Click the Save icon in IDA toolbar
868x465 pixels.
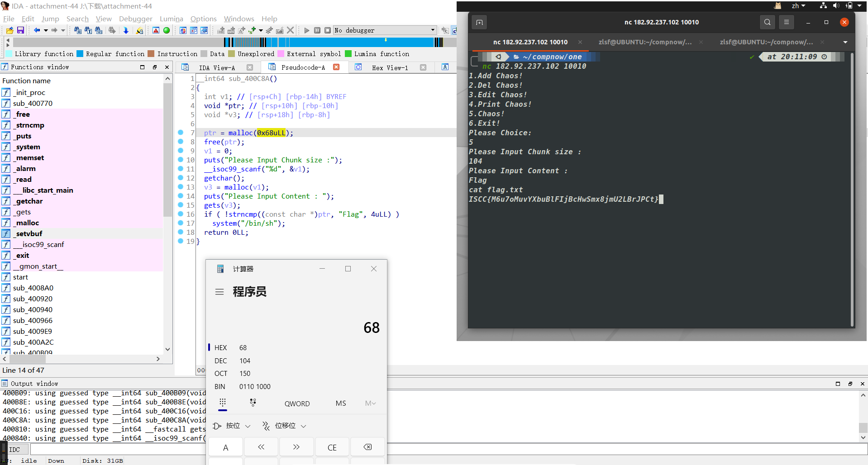point(20,30)
